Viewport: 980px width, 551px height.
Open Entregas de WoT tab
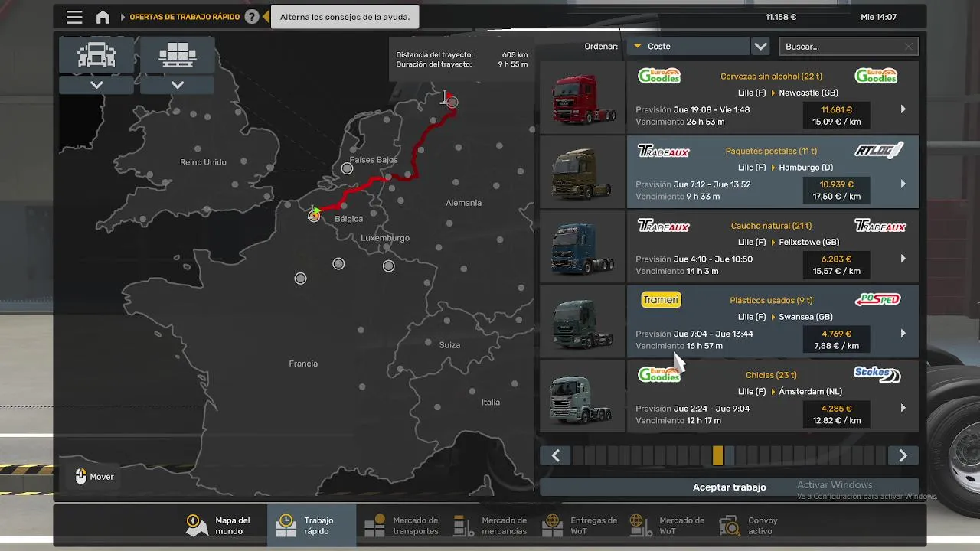[x=580, y=526]
